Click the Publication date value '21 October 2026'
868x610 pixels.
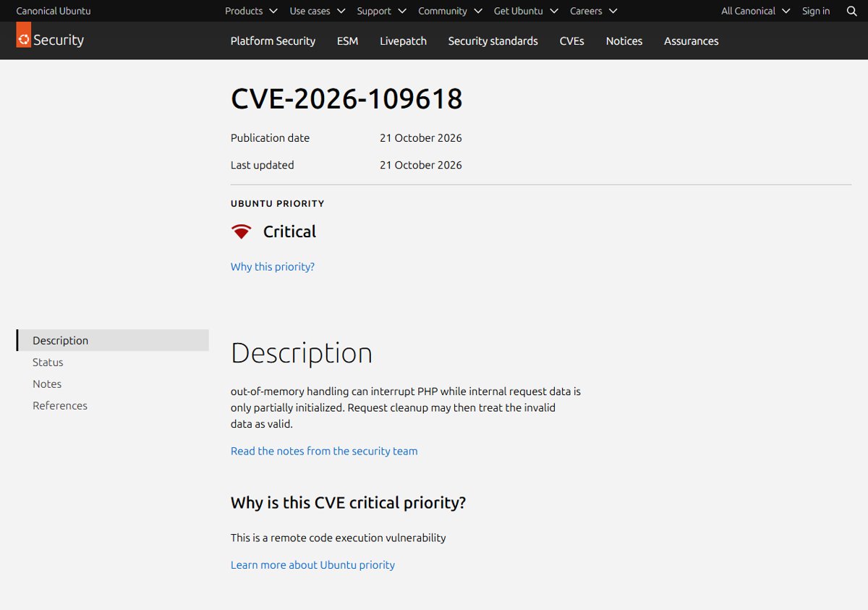coord(420,137)
